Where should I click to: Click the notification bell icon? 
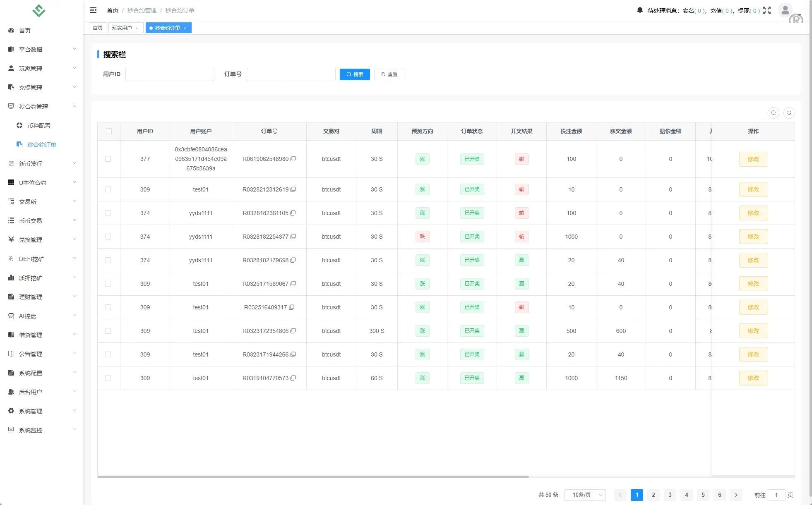(640, 10)
